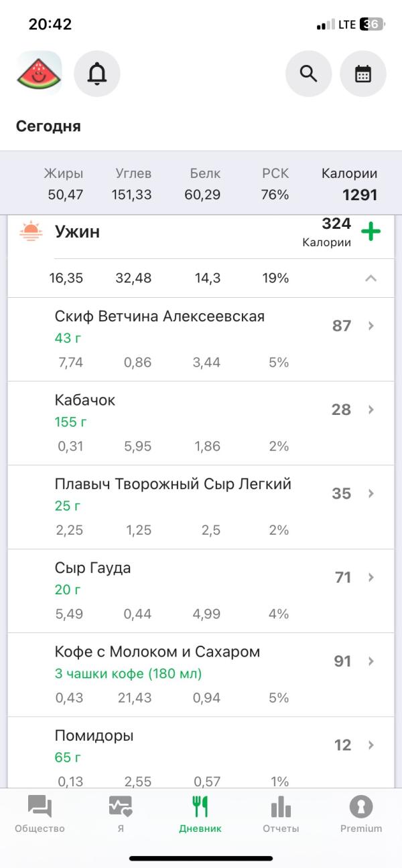Add food to Ужин with green plus
Viewport: 402px width, 868px height.
pyautogui.click(x=371, y=232)
